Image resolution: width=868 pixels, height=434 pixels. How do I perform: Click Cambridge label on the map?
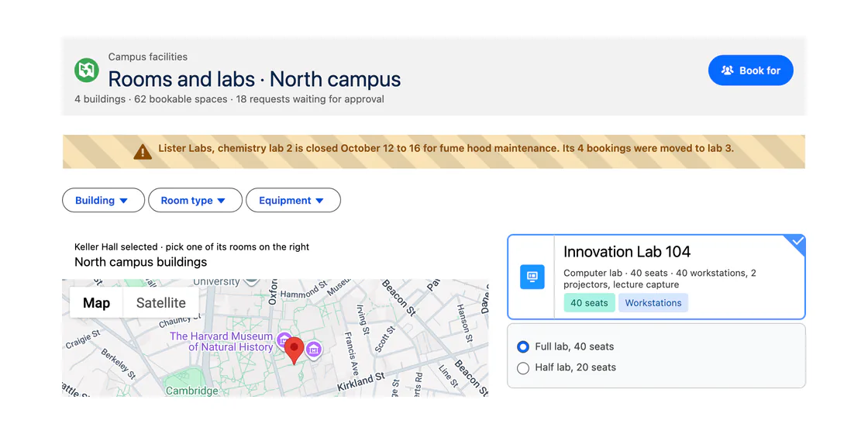191,391
